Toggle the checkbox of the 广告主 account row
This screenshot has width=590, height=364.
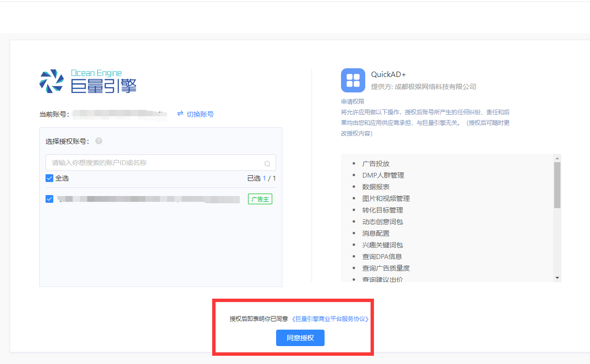[x=49, y=199]
